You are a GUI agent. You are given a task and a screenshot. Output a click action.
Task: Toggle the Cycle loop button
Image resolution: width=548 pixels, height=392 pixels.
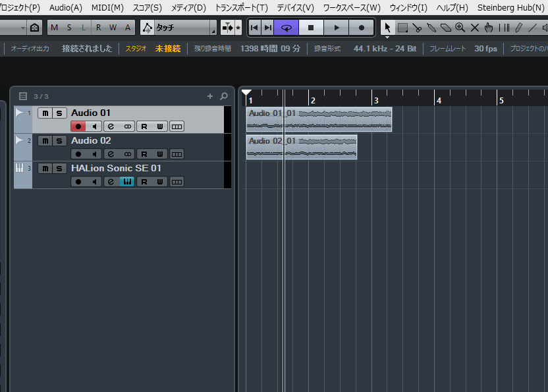tap(287, 28)
